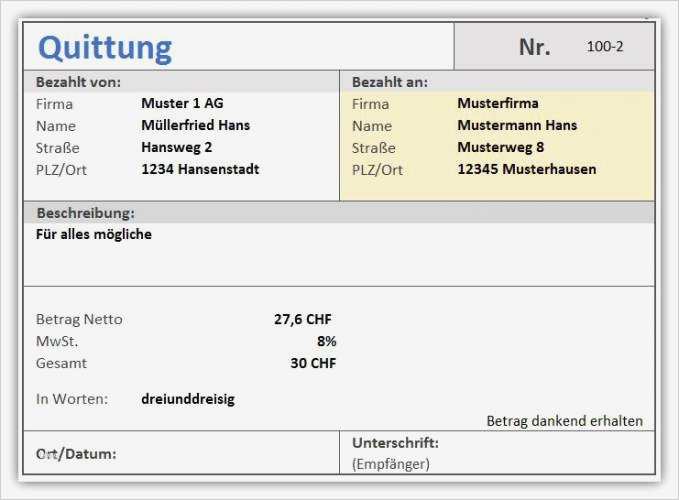Select the payer company Muster 1 AG
Image resolution: width=679 pixels, height=500 pixels.
pyautogui.click(x=182, y=103)
